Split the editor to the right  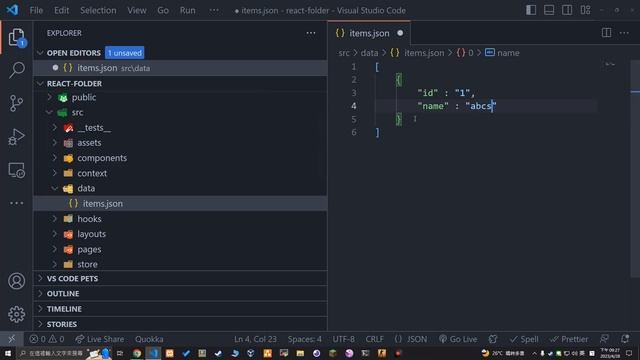point(607,33)
